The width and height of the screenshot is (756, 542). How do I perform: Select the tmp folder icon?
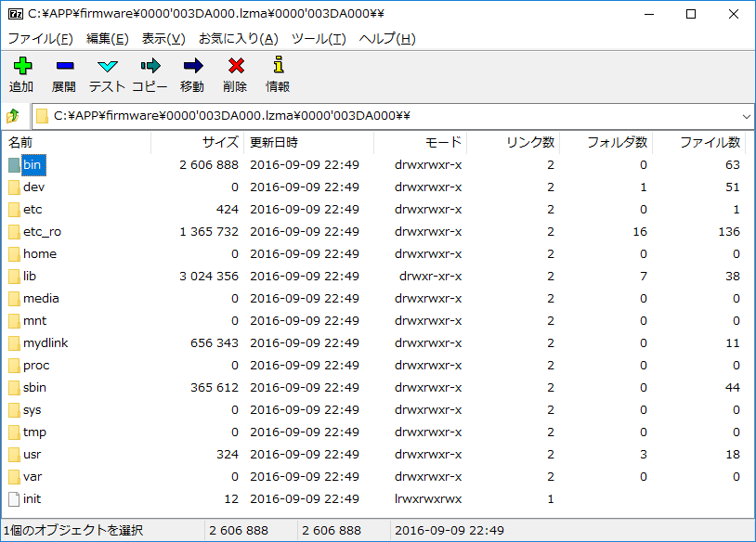point(14,432)
